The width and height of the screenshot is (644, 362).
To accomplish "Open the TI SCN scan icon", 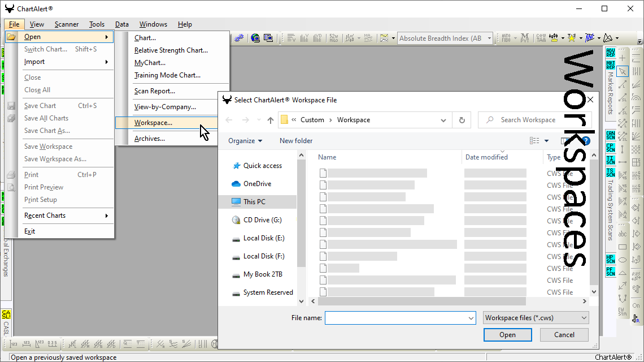I will [x=610, y=160].
